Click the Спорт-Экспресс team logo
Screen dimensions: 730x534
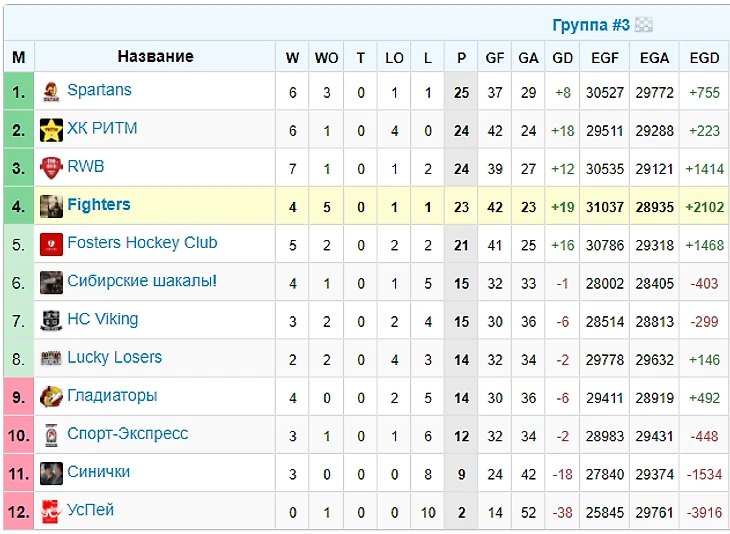pos(51,435)
